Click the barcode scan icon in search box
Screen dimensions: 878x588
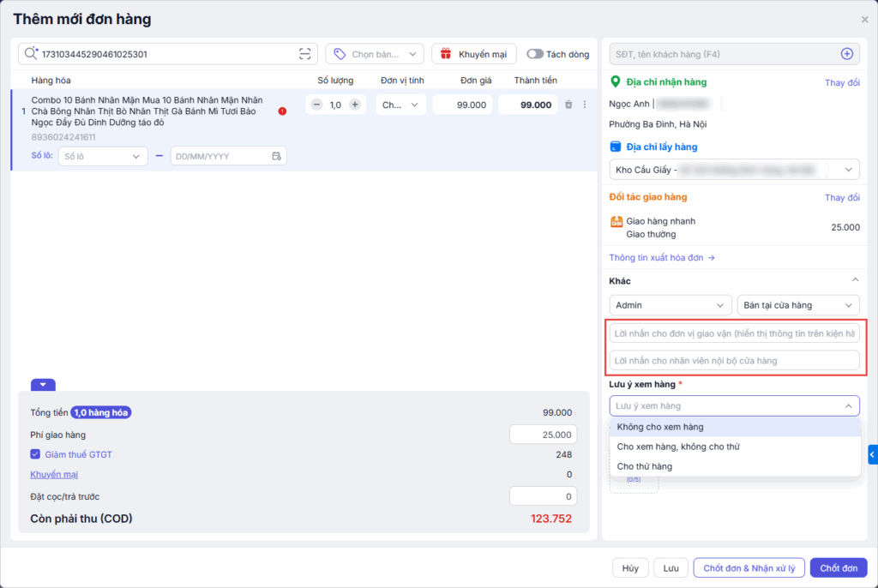[304, 54]
